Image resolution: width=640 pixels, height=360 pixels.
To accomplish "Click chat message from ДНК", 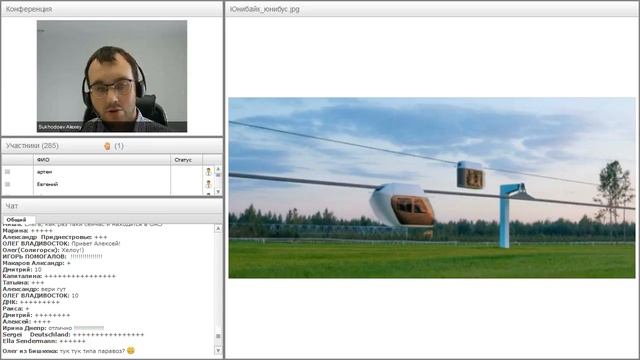I will point(31,302).
